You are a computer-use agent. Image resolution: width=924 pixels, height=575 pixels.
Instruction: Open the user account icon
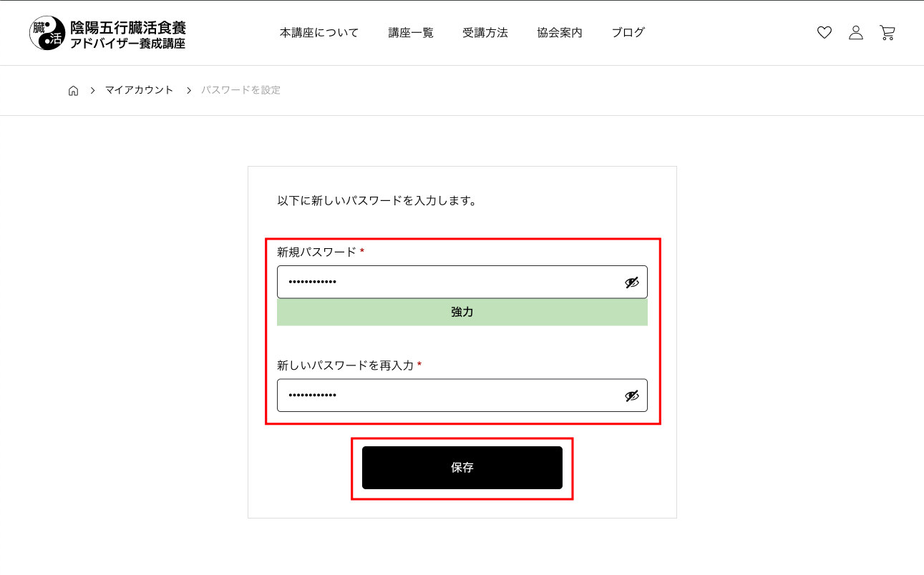pyautogui.click(x=856, y=32)
